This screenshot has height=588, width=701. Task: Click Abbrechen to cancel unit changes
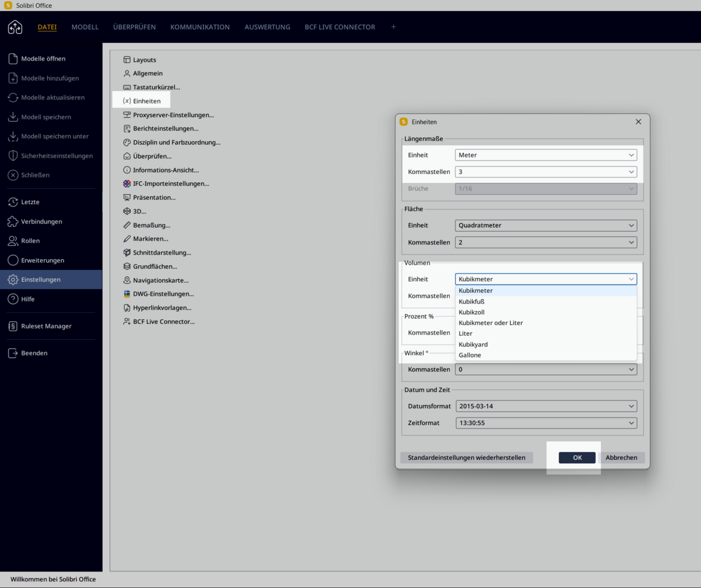pyautogui.click(x=622, y=457)
